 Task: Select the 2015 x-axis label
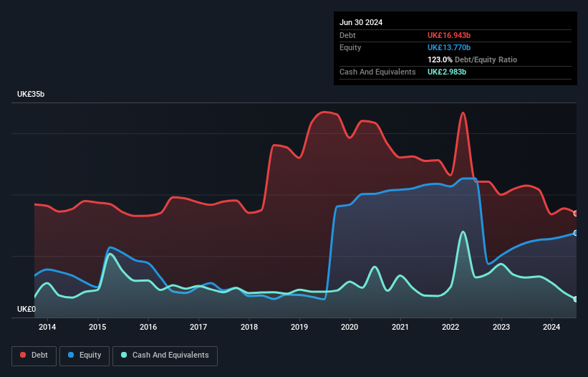click(97, 327)
